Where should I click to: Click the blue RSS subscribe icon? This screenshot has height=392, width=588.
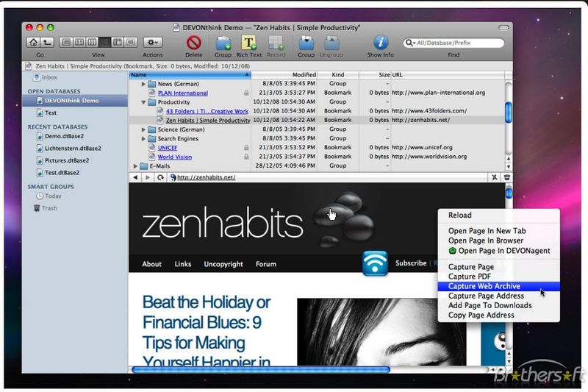click(375, 263)
